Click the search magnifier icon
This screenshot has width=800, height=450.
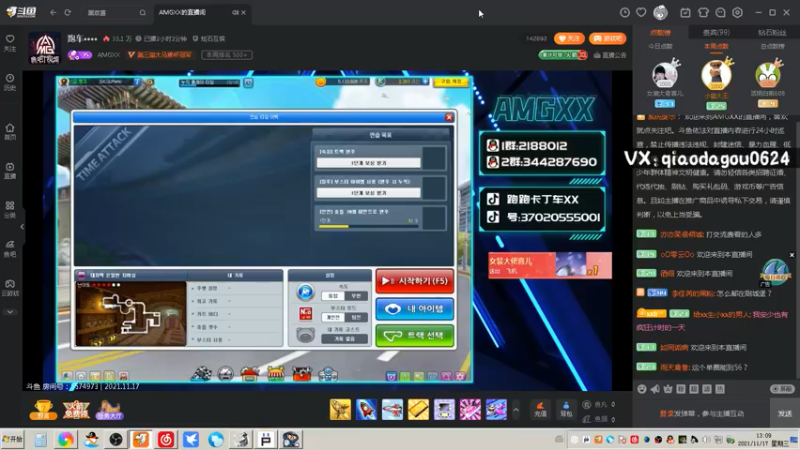[x=142, y=13]
